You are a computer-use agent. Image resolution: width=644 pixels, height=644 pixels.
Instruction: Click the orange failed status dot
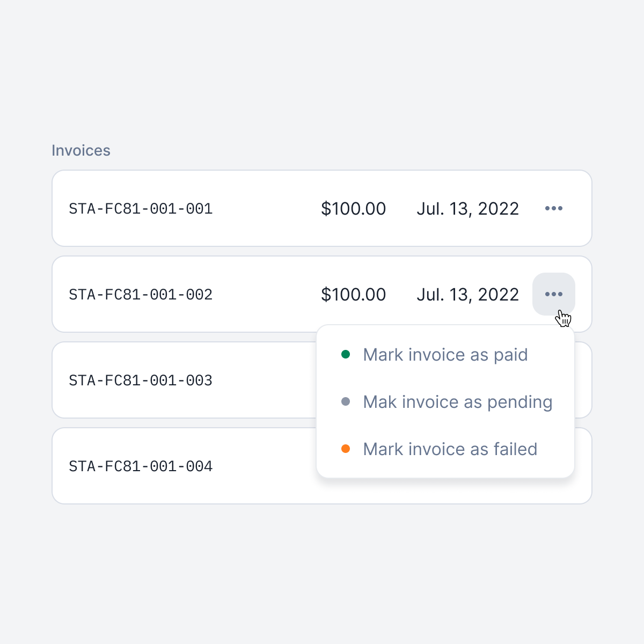tap(346, 449)
